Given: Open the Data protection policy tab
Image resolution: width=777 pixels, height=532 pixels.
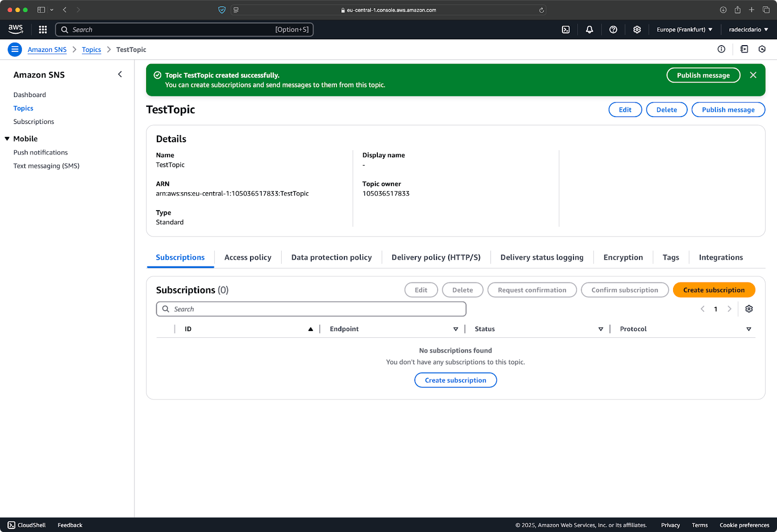Looking at the screenshot, I should [332, 257].
